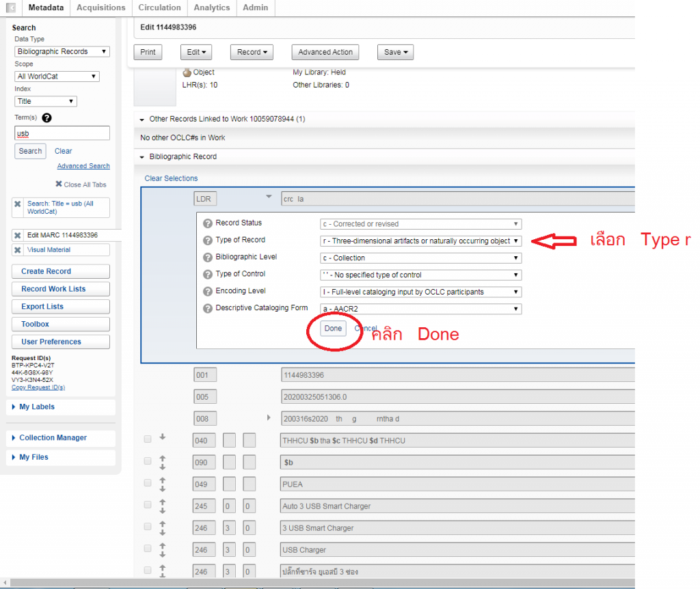Open the Encoding Level dropdown
The height and width of the screenshot is (589, 700).
click(420, 292)
